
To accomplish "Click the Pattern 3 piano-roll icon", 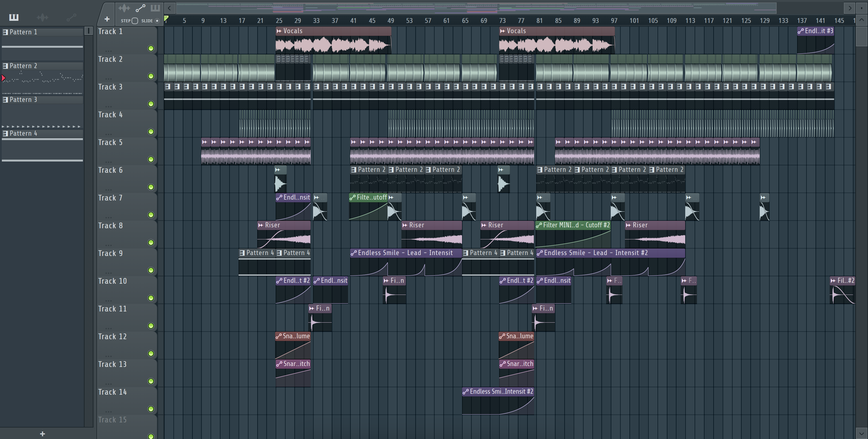I will [5, 100].
